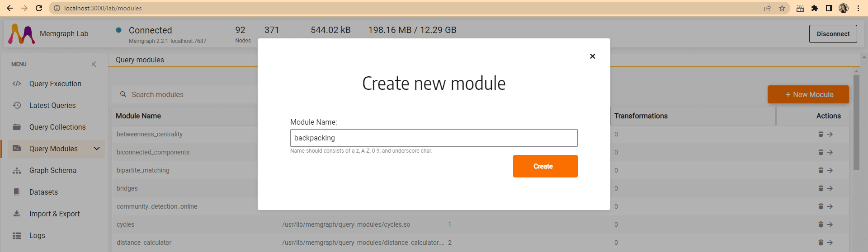Click the + New Module button
This screenshot has height=252, width=868.
808,94
